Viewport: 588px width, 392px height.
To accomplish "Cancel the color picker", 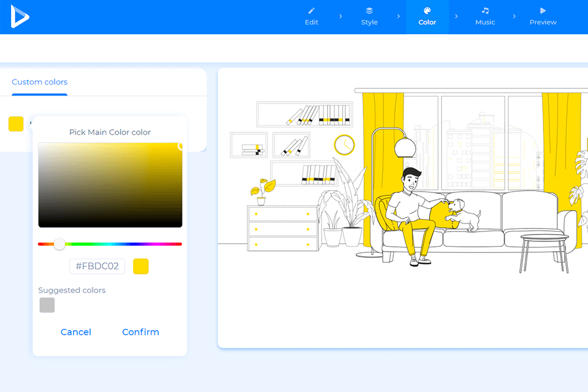I will [75, 331].
